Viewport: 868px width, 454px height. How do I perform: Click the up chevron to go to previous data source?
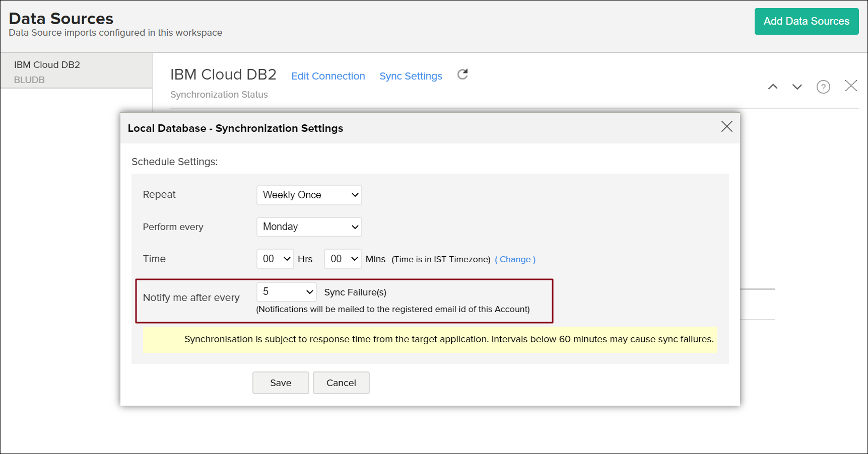click(x=772, y=87)
